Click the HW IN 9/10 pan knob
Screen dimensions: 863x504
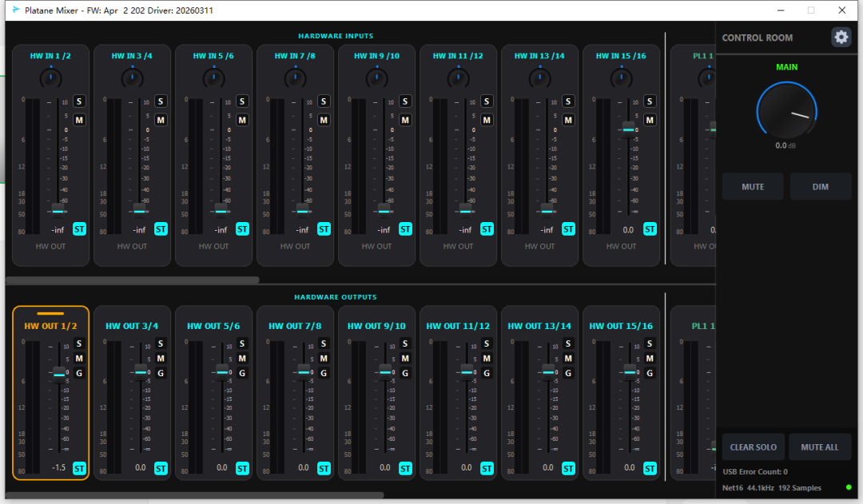click(376, 77)
